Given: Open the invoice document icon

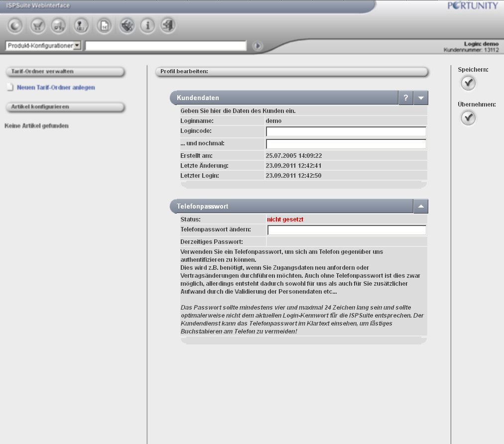Looking at the screenshot, I should coord(104,25).
